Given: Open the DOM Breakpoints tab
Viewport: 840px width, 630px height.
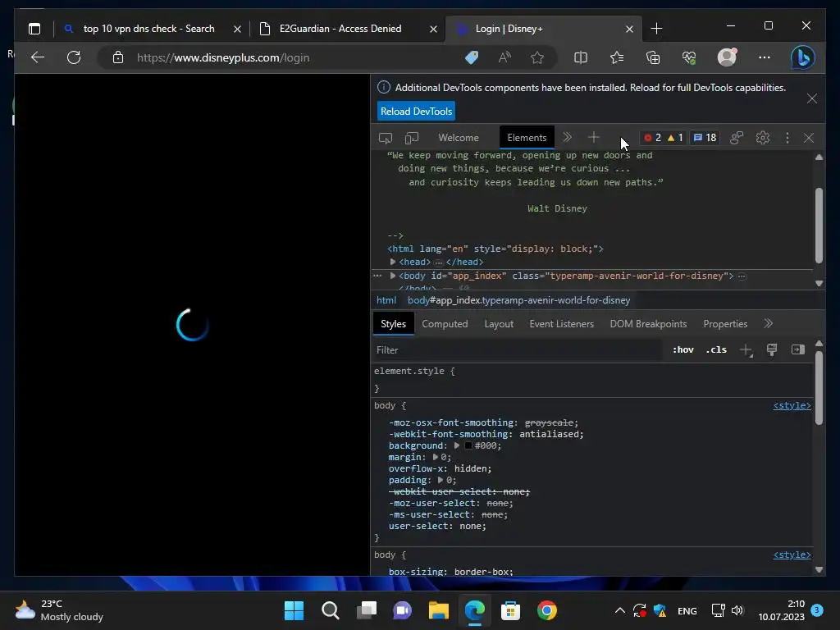Looking at the screenshot, I should (648, 324).
